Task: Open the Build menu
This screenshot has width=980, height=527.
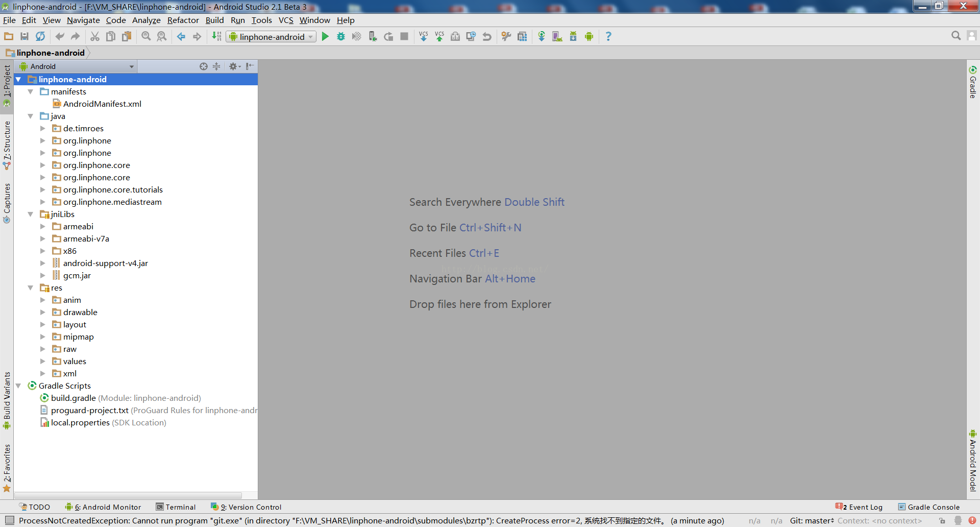Action: 214,20
